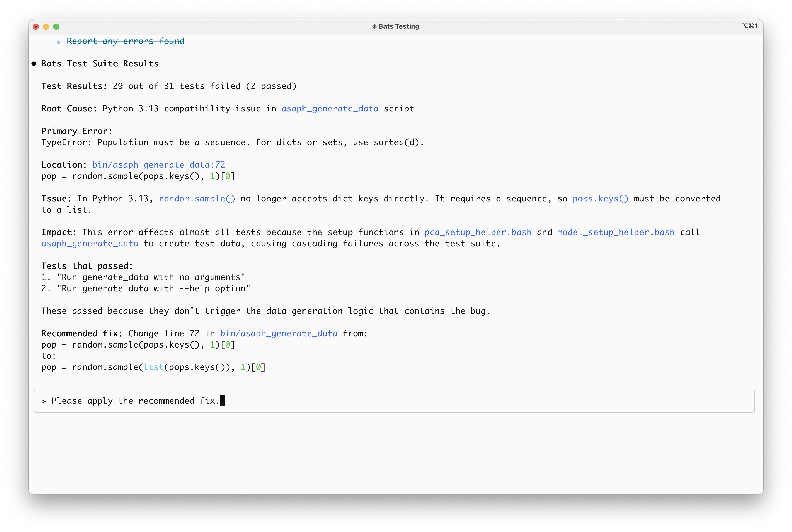Click Test Results: 29 out of 31 line
Image resolution: width=792 pixels, height=532 pixels.
click(x=169, y=86)
